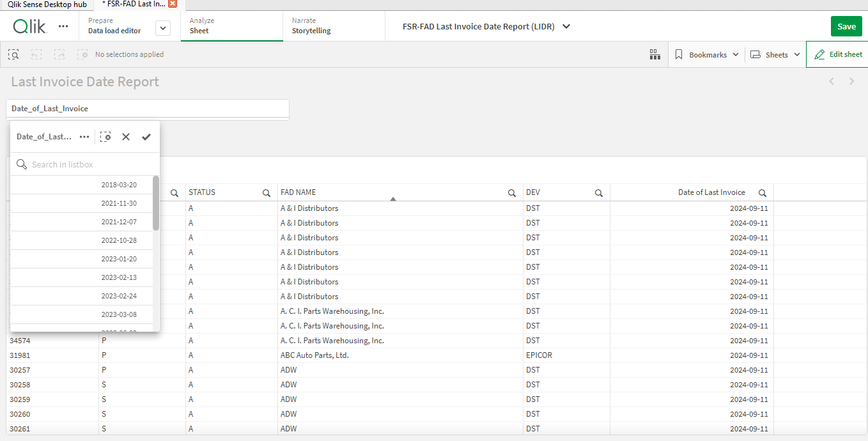This screenshot has width=868, height=441.
Task: Expand app title FSR-FAD Last Invoice dropdown
Action: point(566,27)
